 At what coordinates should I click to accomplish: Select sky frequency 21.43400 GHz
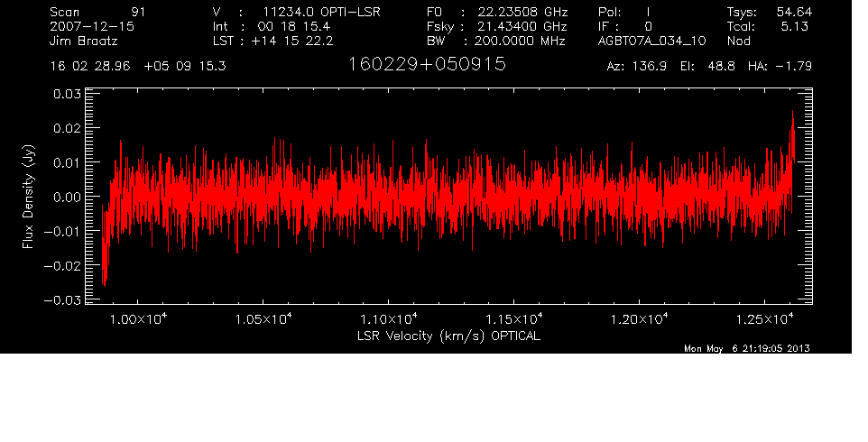click(x=521, y=26)
